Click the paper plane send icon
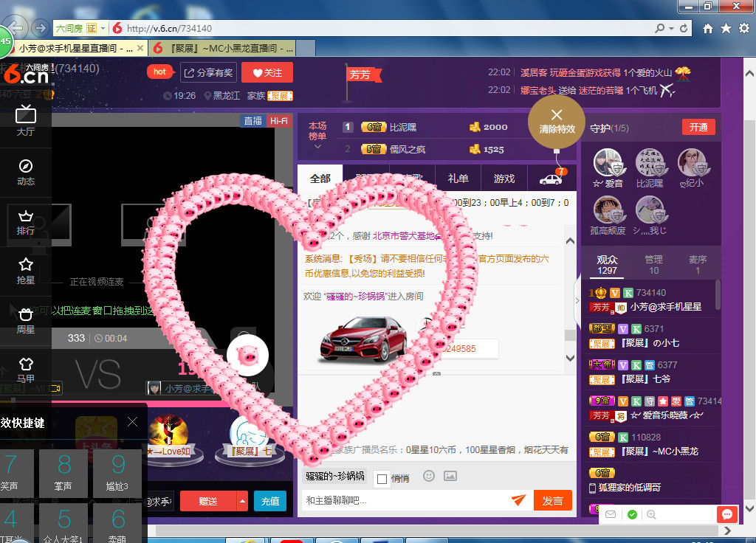Screen dimensions: 756x543 click(519, 500)
